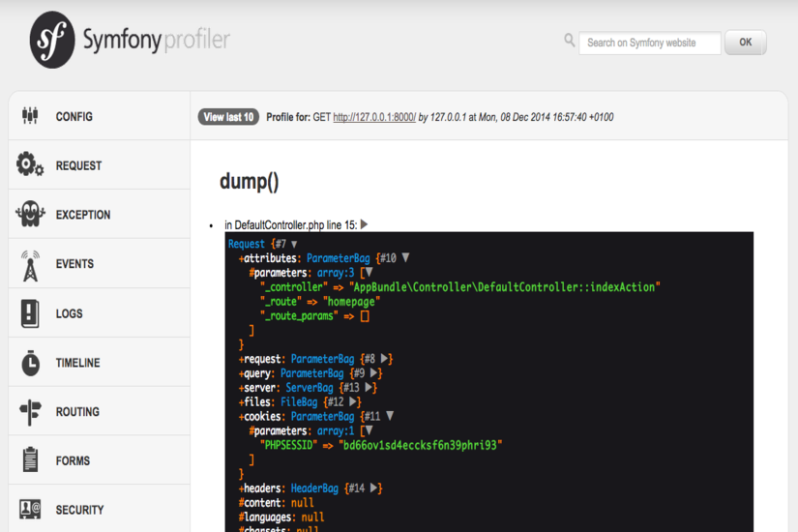Screen dimensions: 798x532
Task: Open the SECURITY panel
Action: (100, 509)
